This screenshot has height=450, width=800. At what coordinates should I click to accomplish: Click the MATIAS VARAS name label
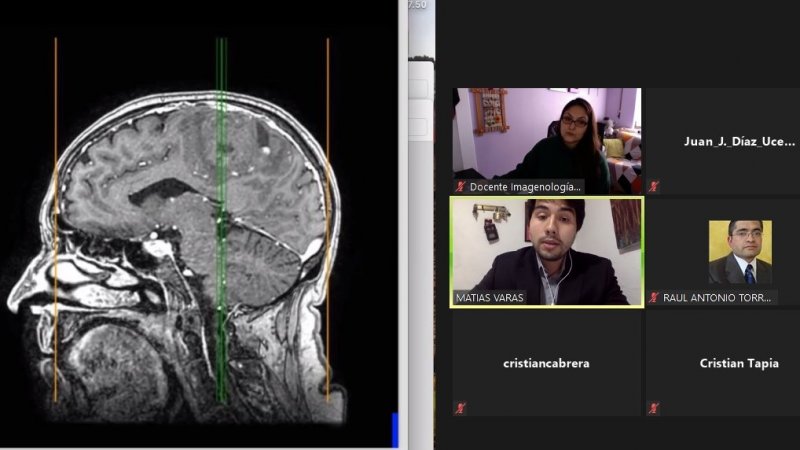point(490,298)
